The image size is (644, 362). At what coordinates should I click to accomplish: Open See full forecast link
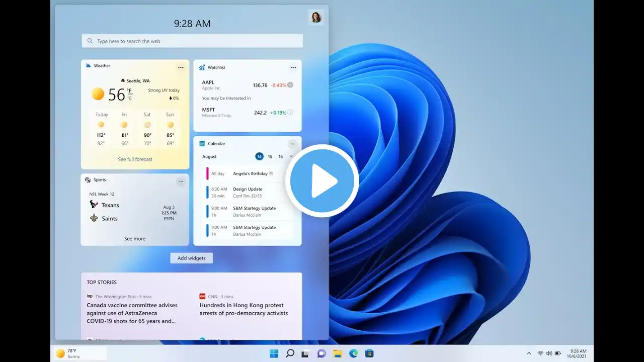(x=135, y=159)
